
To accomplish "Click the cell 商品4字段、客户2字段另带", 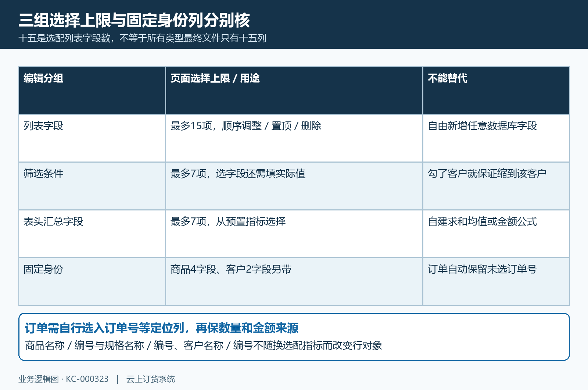I will [294, 281].
